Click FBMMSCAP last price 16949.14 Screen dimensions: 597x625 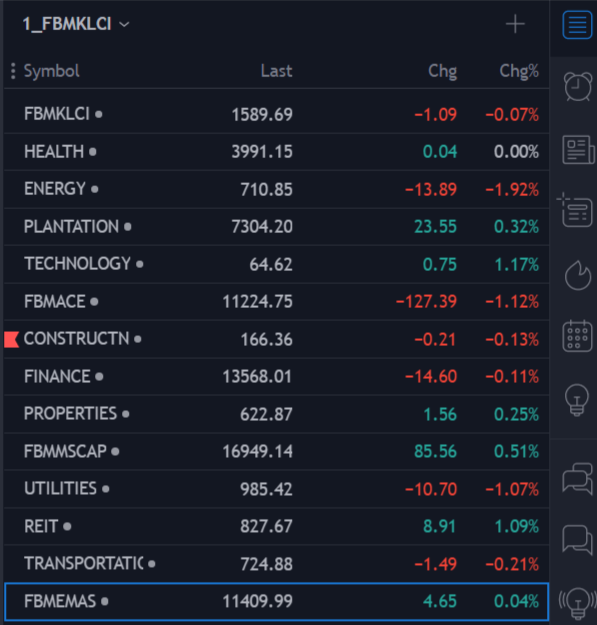pos(257,452)
